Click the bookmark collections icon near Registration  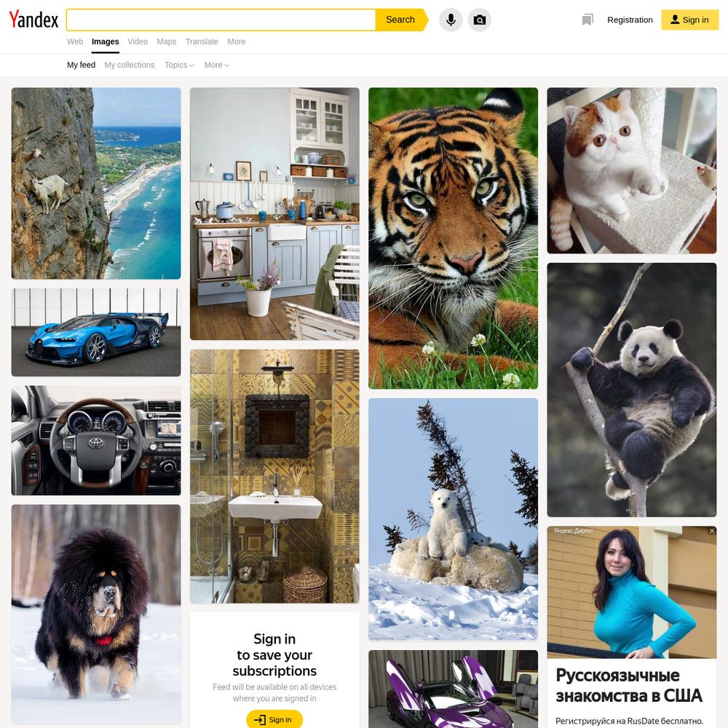pyautogui.click(x=587, y=20)
